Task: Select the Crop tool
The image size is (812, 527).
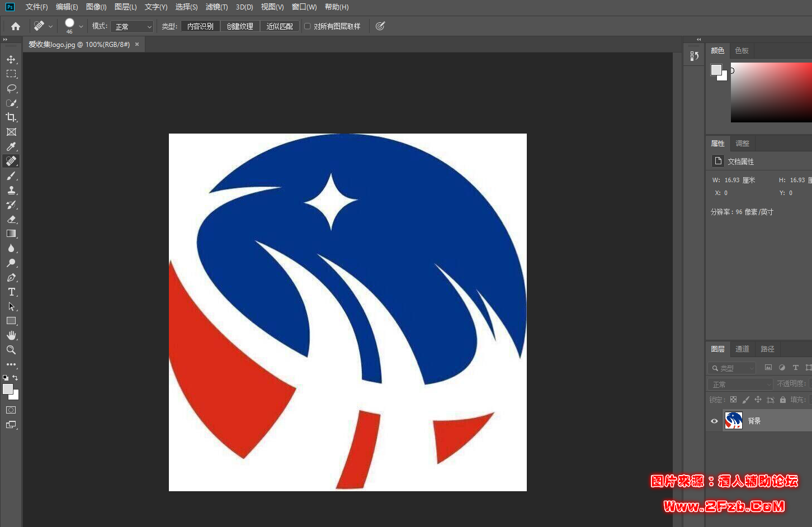Action: 11,117
